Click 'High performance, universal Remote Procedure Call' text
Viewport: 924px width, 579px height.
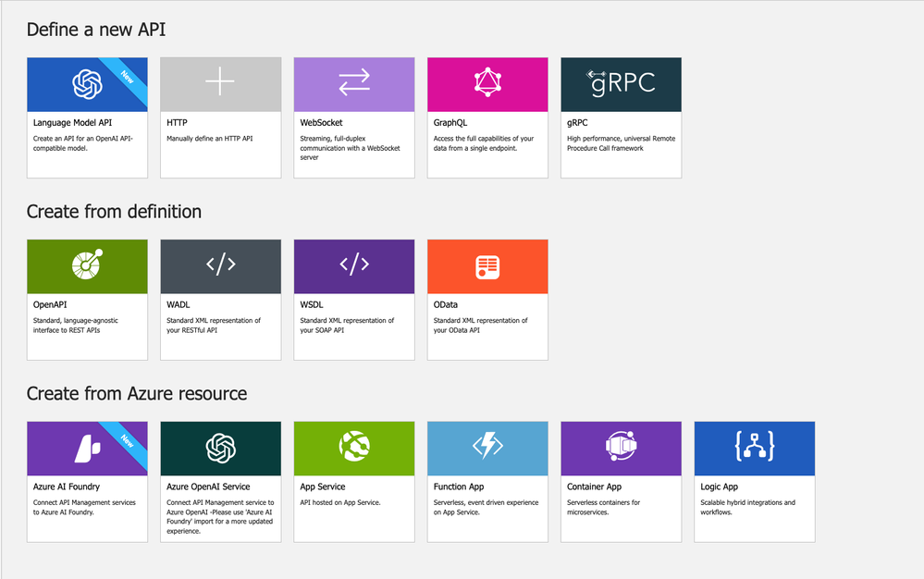(x=622, y=143)
